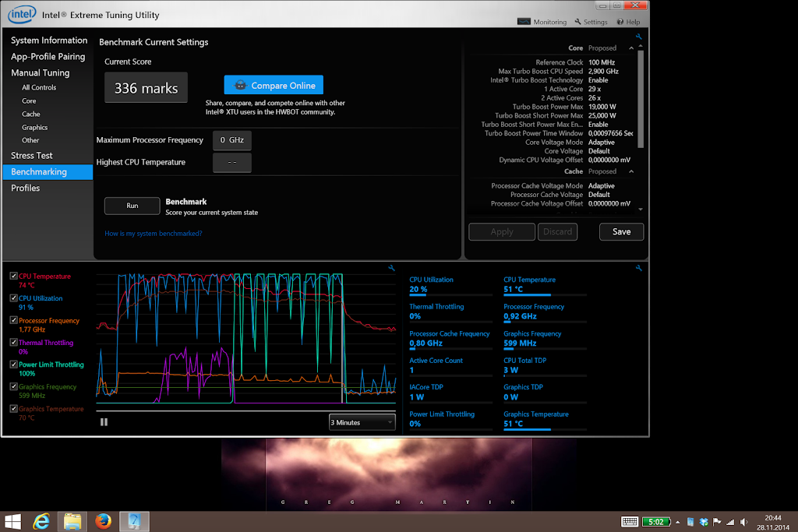This screenshot has width=798, height=532.
Task: Select All Controls under Manual Tuning
Action: coord(39,87)
